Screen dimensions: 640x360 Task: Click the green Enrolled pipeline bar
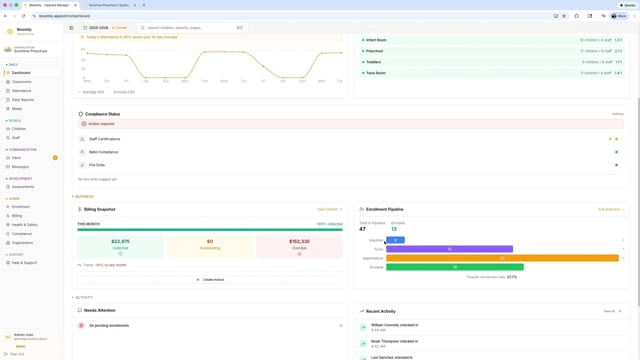[x=455, y=267]
